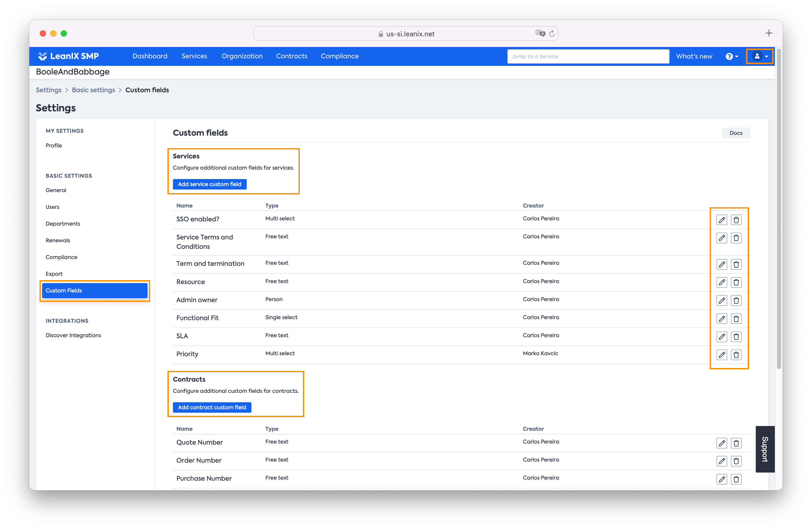Go to Settings breadcrumb link
The width and height of the screenshot is (812, 529).
coord(48,90)
